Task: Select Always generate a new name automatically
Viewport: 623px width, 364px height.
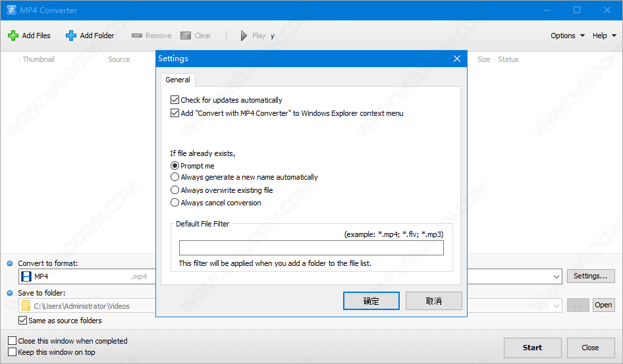Action: (175, 177)
